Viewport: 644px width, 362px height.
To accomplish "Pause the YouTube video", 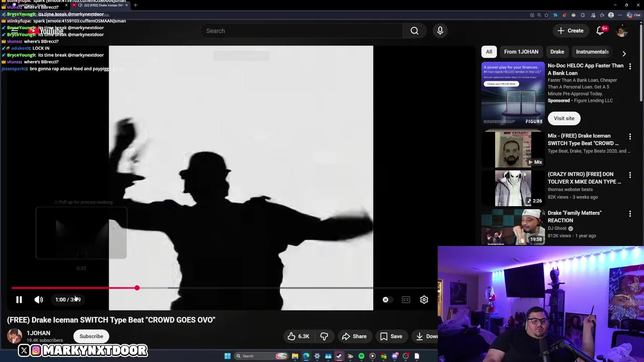I will pyautogui.click(x=19, y=300).
